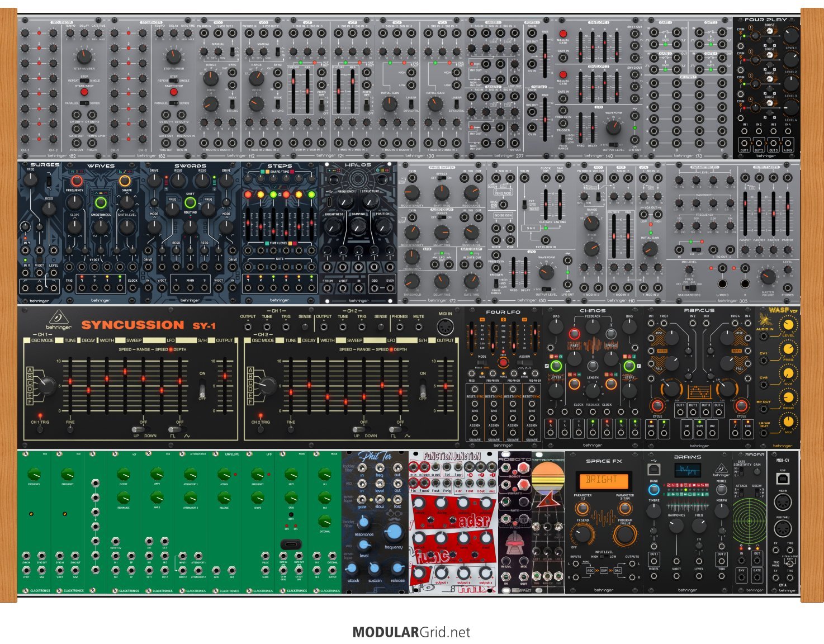Viewport: 824px width, 644px height.
Task: Click the ATTACK knob on the Clacktronics Envelope
Action: click(x=224, y=475)
